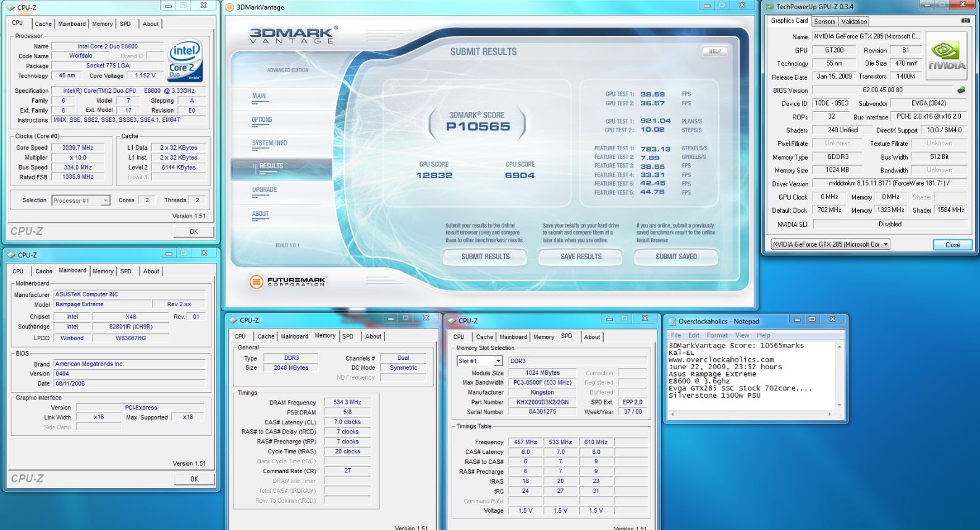Select the Results section in 3DMark Vantage
Viewport: 980px width, 530px height.
tap(281, 169)
